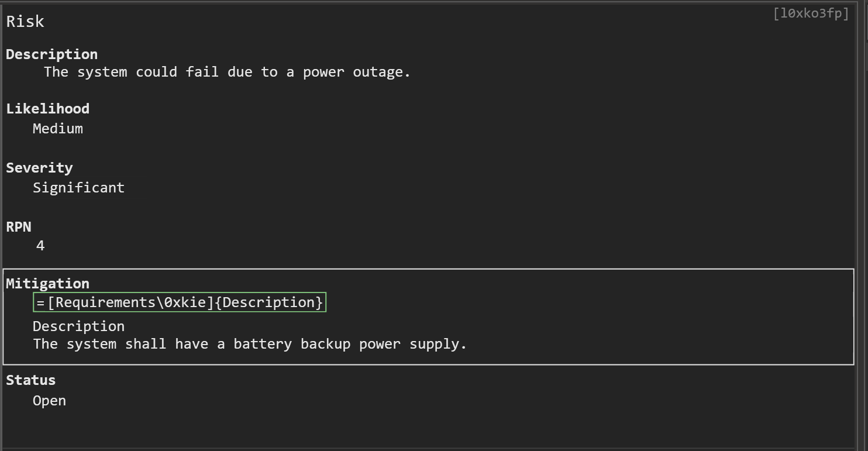Click the Description sub-label under Mitigation
Viewport: 868px width, 451px height.
click(78, 326)
